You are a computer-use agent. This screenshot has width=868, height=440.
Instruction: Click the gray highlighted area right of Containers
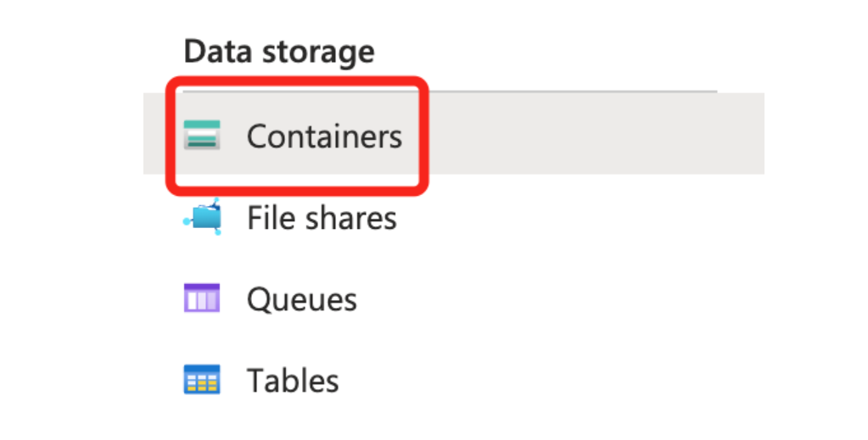[594, 134]
